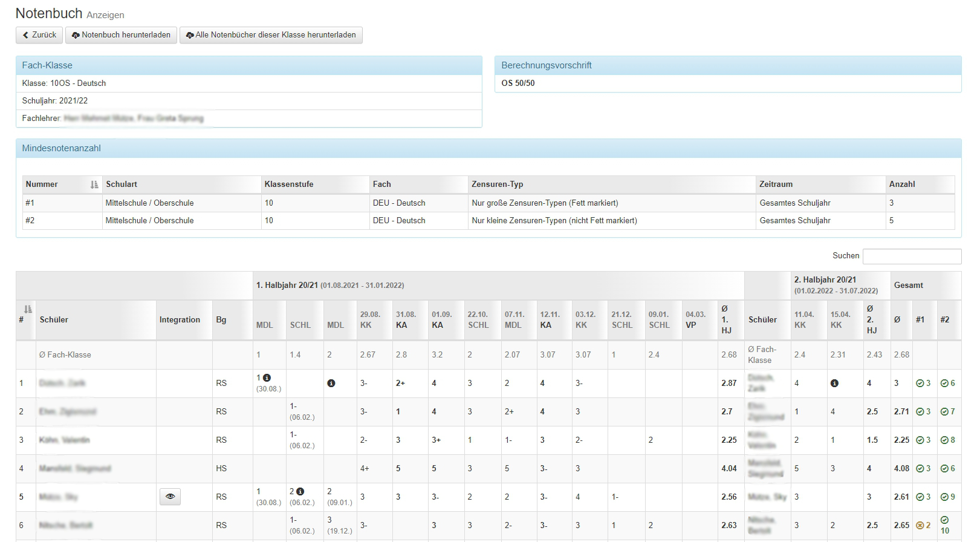Image resolution: width=980 pixels, height=542 pixels.
Task: Download all Notenbücher of this class
Action: (271, 35)
